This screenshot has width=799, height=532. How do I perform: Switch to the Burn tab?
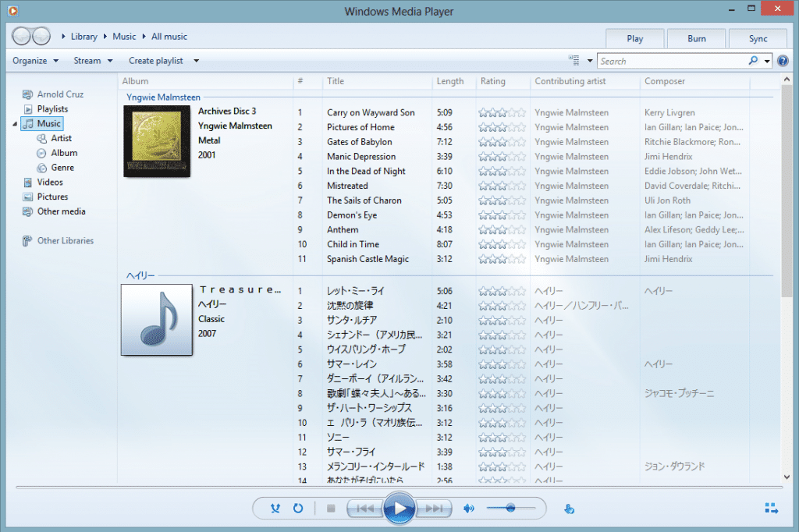click(697, 39)
